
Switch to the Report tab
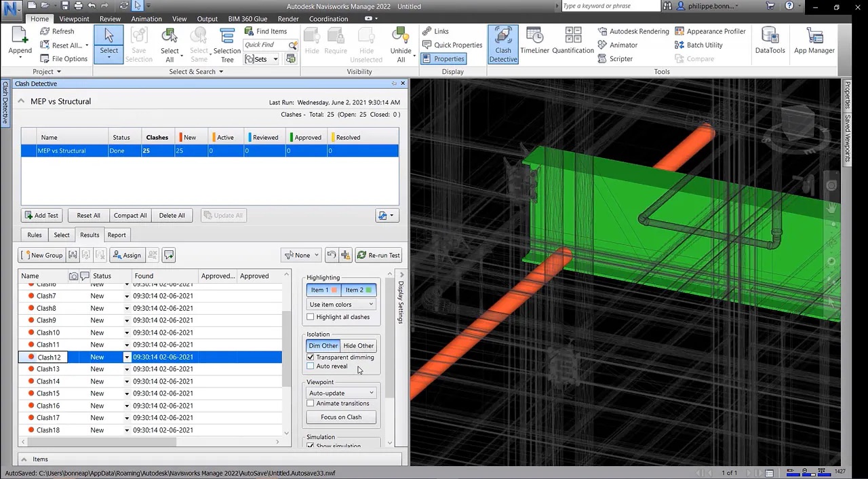117,235
